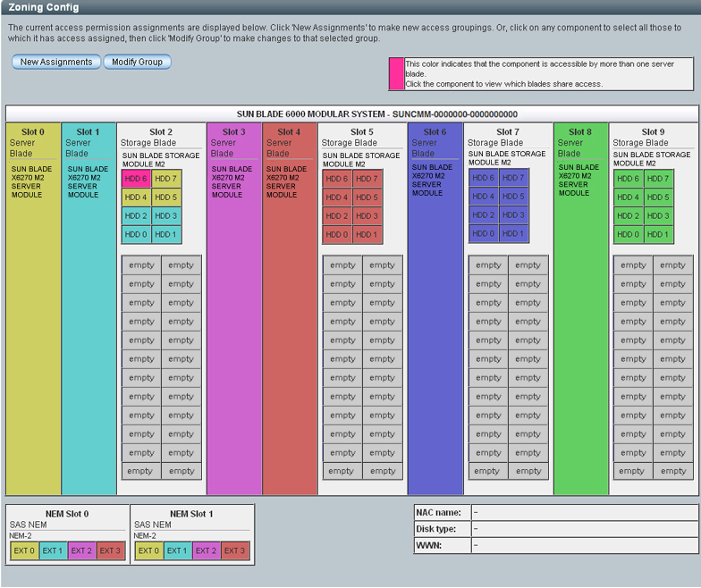Select EXT 0 port in NEM Slot 0

click(x=24, y=550)
